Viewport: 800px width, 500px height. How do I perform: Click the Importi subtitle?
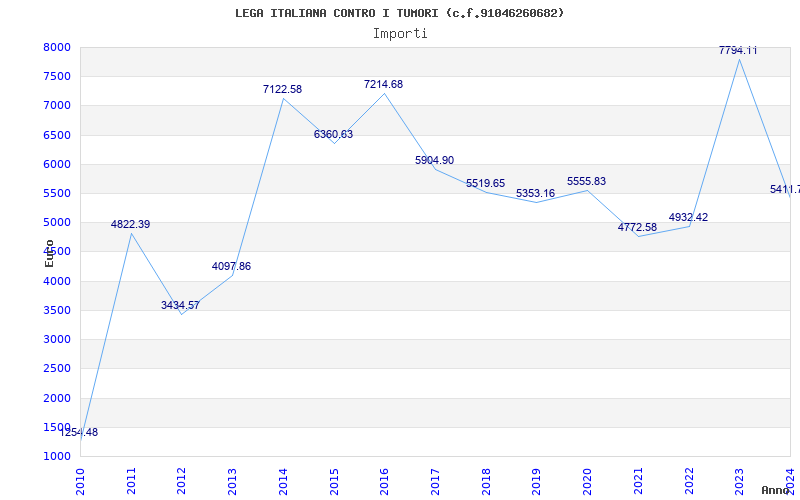click(x=400, y=34)
